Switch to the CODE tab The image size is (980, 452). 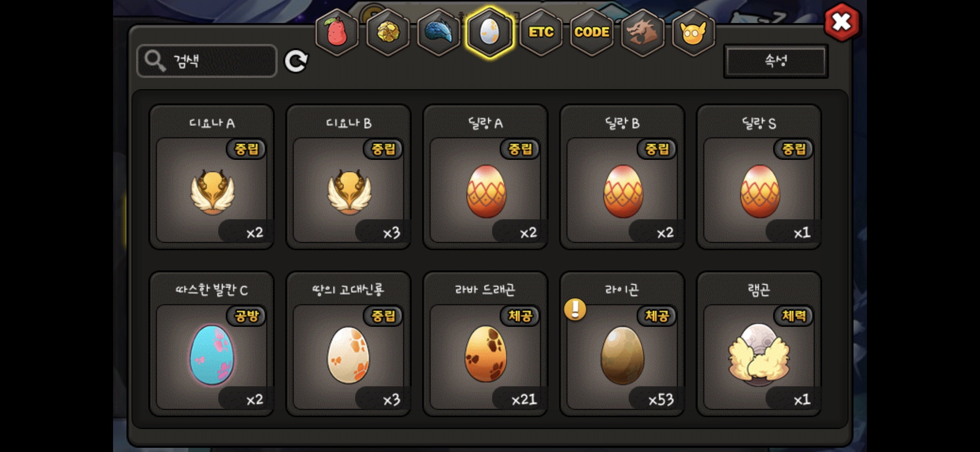592,32
